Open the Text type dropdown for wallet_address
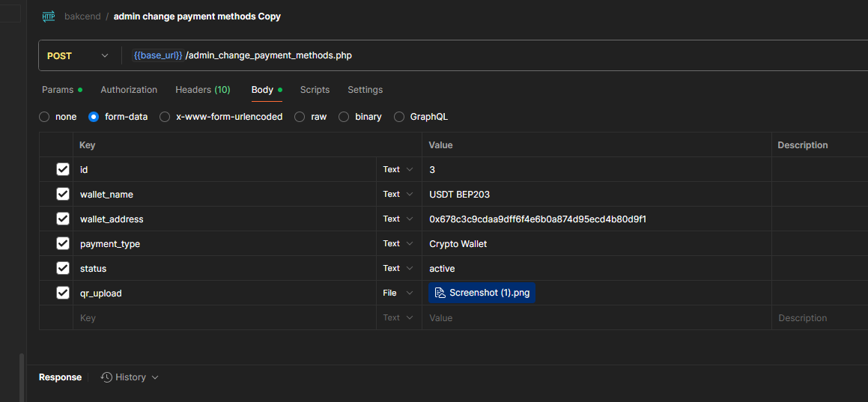This screenshot has height=402, width=868. coord(398,219)
